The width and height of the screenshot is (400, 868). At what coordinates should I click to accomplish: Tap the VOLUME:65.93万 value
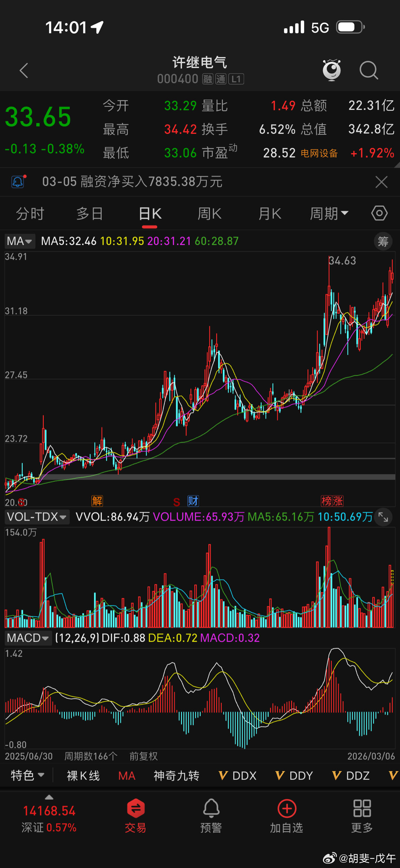[199, 516]
